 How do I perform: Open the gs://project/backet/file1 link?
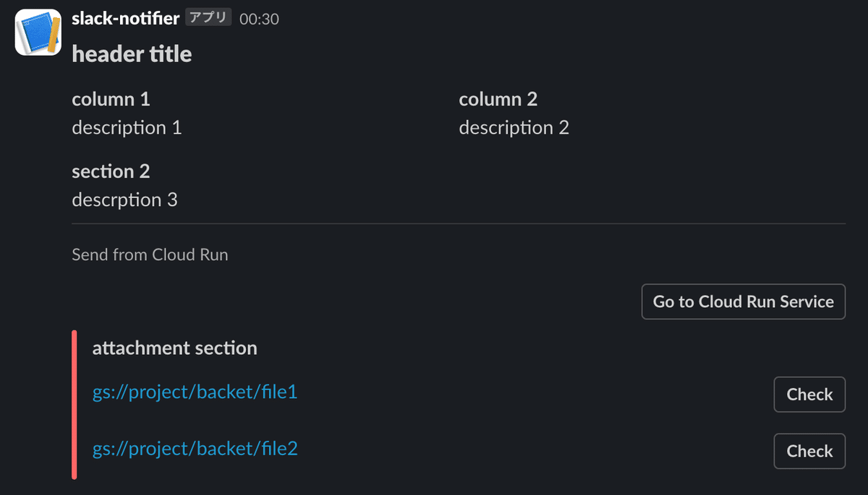(x=195, y=392)
